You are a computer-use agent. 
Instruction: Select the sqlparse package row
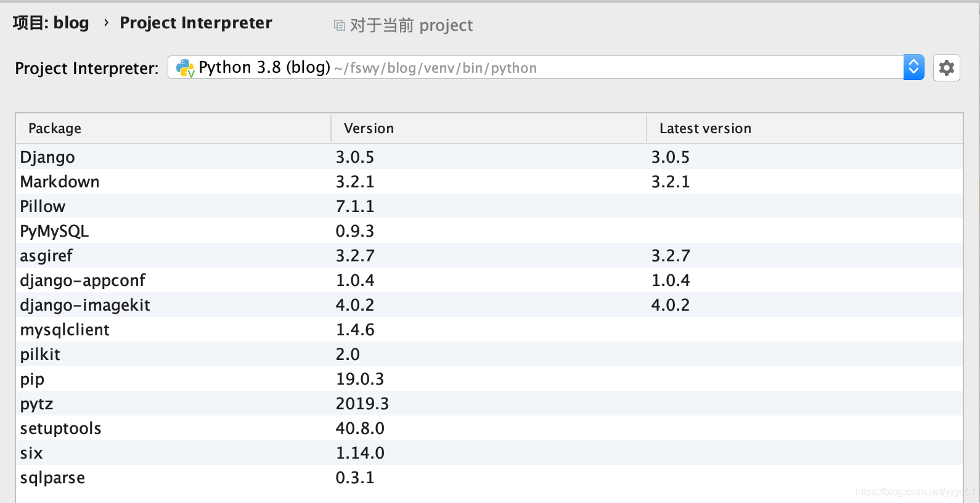(489, 477)
